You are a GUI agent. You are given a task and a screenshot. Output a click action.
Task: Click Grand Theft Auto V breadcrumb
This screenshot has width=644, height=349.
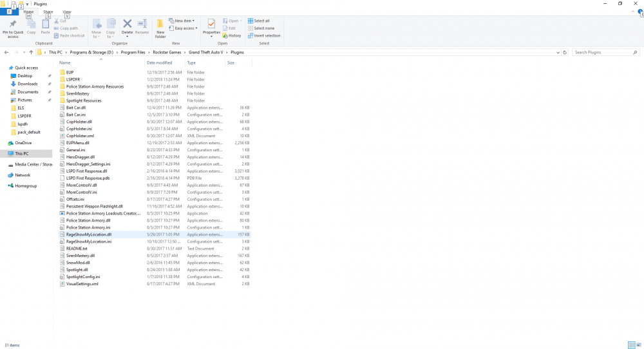pos(206,53)
